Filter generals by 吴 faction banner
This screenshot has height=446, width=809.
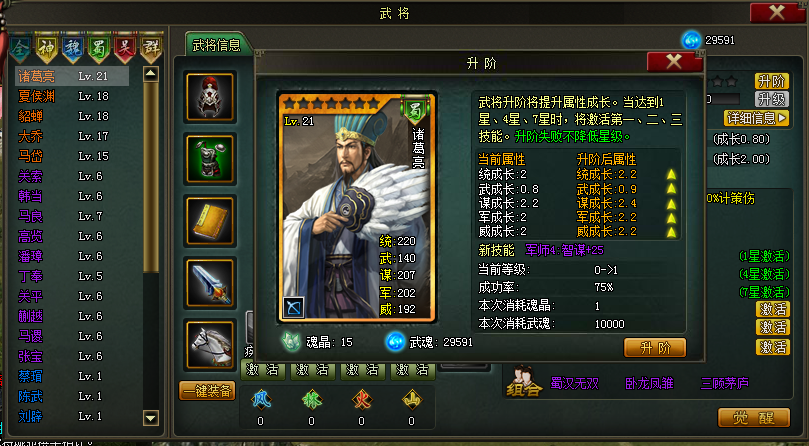(125, 49)
